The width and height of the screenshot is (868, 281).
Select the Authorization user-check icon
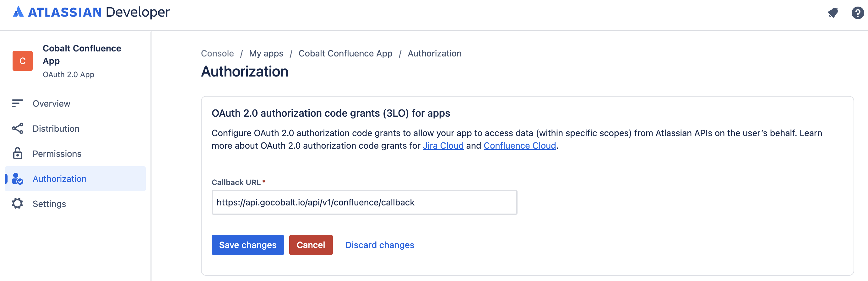(17, 179)
